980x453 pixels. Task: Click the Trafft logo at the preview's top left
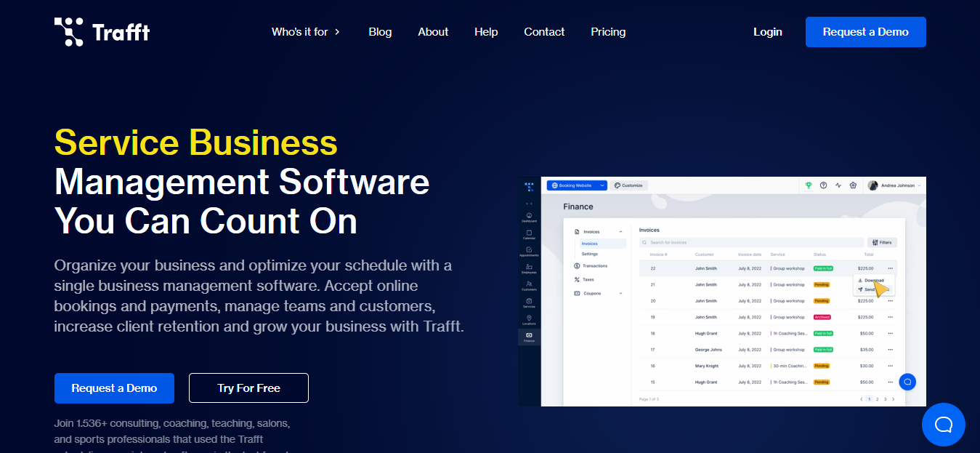[x=529, y=186]
